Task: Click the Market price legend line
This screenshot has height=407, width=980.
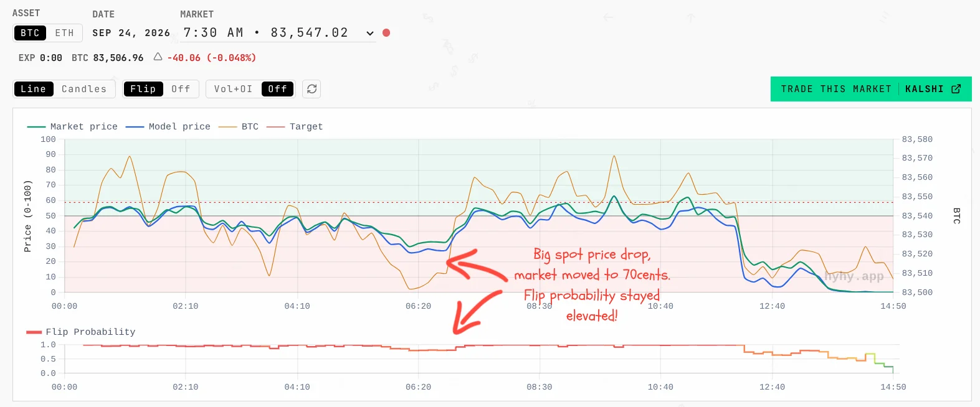Action: tap(37, 127)
